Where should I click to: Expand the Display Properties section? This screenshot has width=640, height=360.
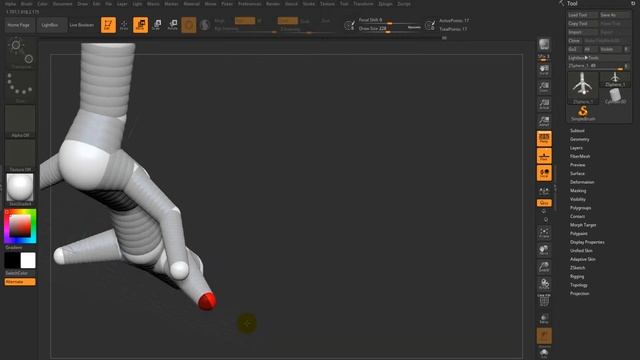pyautogui.click(x=587, y=242)
